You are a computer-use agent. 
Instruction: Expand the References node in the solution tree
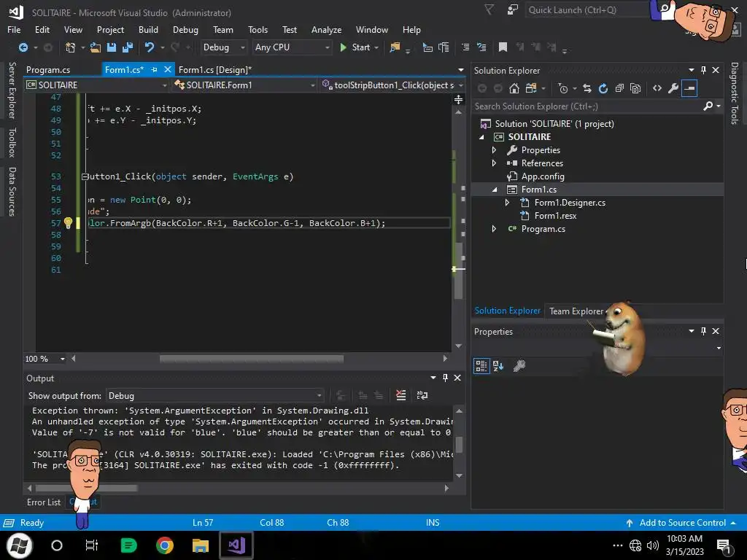click(x=494, y=163)
